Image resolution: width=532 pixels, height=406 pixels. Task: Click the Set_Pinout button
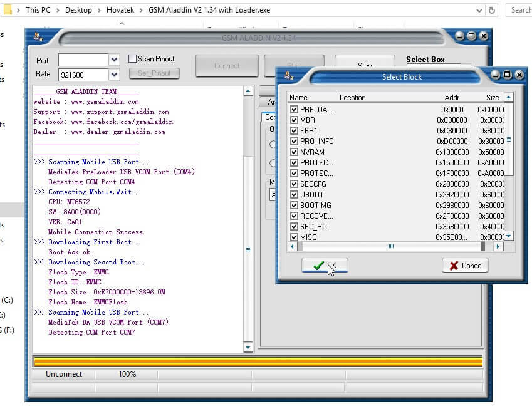point(154,73)
